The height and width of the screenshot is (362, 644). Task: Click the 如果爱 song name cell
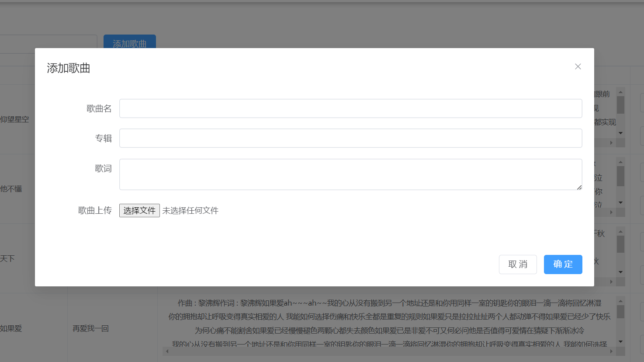tap(11, 328)
